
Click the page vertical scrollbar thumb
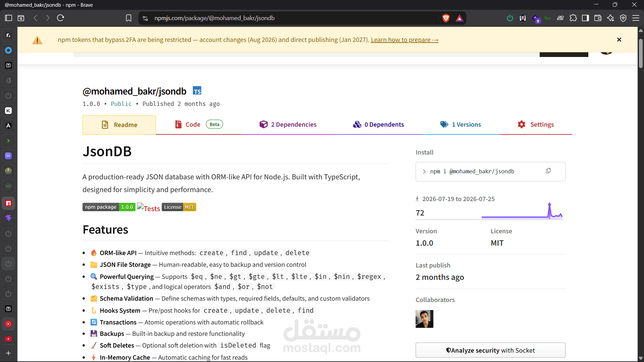pos(641,54)
